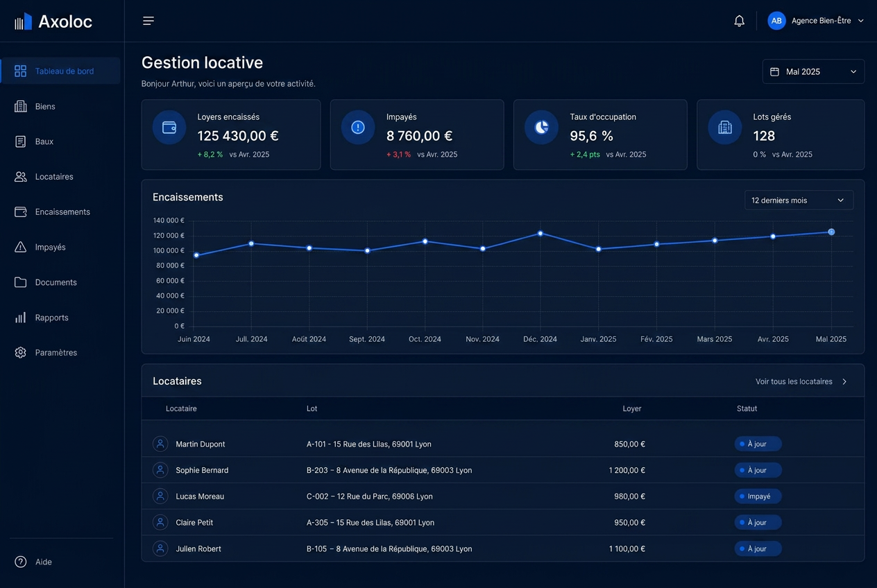Click Lucas Moreau's avatar icon
This screenshot has height=588, width=877.
click(x=160, y=496)
